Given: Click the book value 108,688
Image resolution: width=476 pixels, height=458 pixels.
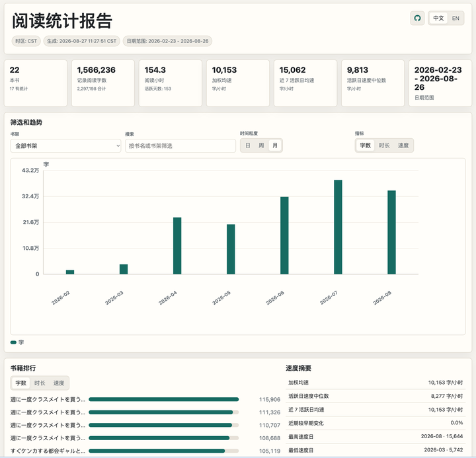Looking at the screenshot, I should [x=270, y=438].
